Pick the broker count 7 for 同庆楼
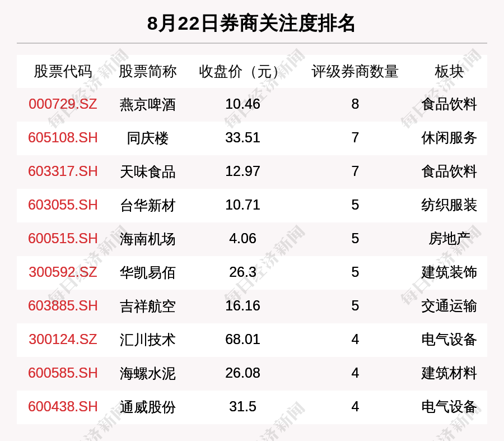Viewport: 504px width, 441px height. pyautogui.click(x=355, y=138)
